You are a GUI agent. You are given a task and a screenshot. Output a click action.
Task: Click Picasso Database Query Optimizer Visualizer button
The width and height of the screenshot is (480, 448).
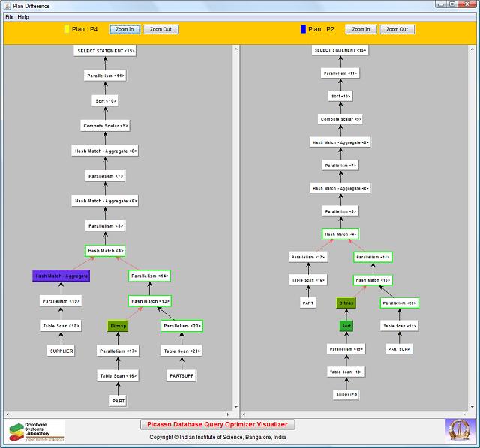(x=217, y=424)
